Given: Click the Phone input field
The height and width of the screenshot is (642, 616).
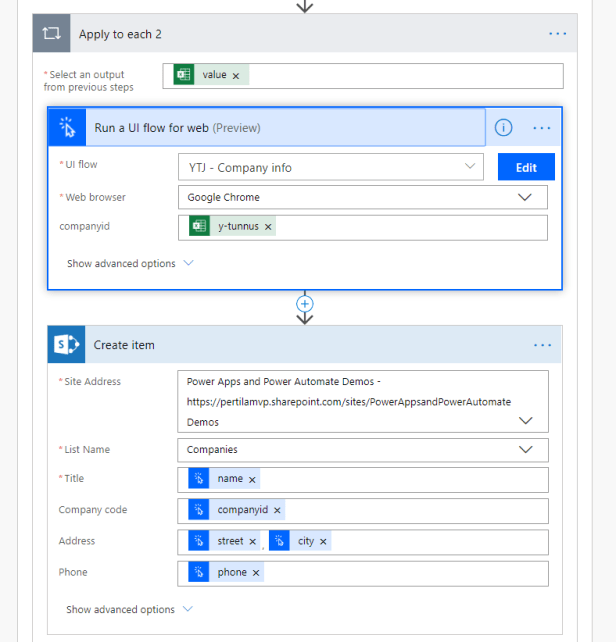Looking at the screenshot, I should point(363,574).
